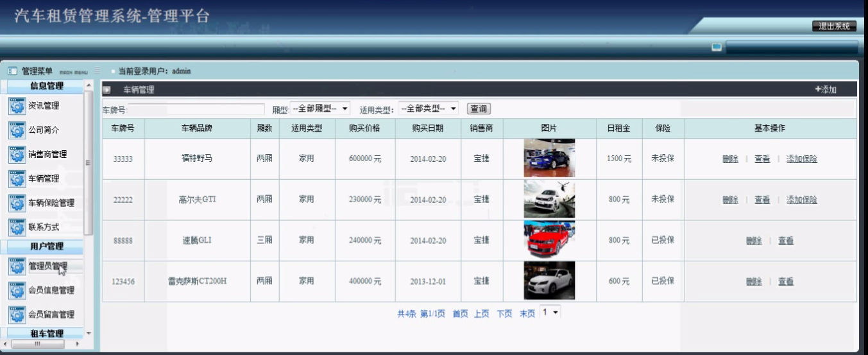This screenshot has width=868, height=355.
Task: Click the square icon left of 车辆管理 title
Action: (x=107, y=90)
